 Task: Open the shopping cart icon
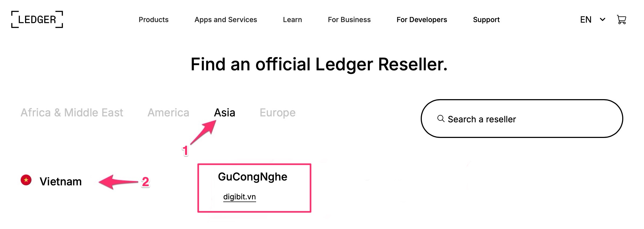click(621, 20)
